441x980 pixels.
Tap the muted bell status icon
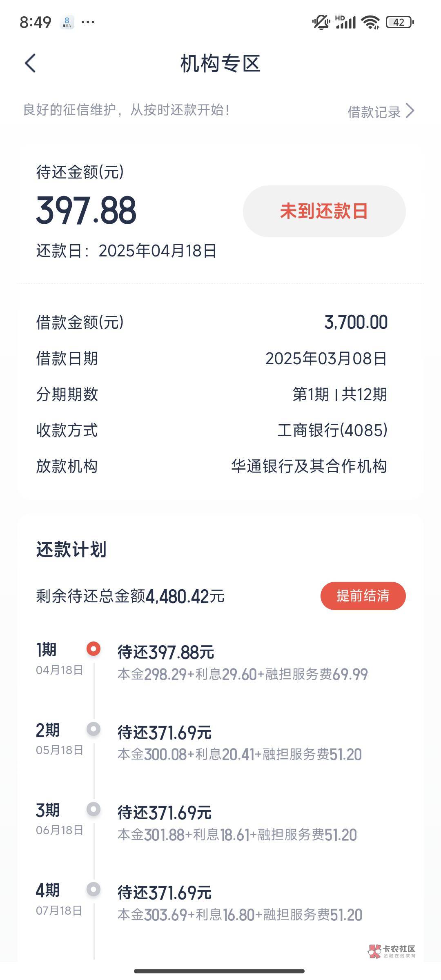coord(321,22)
